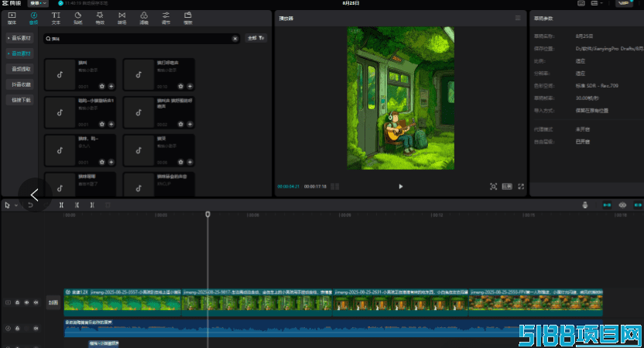Mute the video track
644x348 pixels.
[36, 302]
